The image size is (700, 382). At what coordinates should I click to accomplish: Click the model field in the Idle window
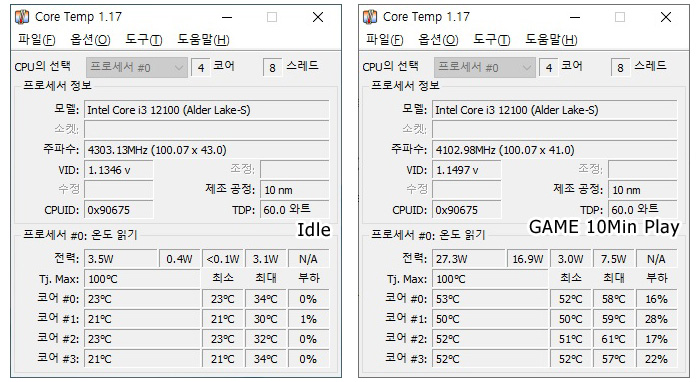[207, 110]
